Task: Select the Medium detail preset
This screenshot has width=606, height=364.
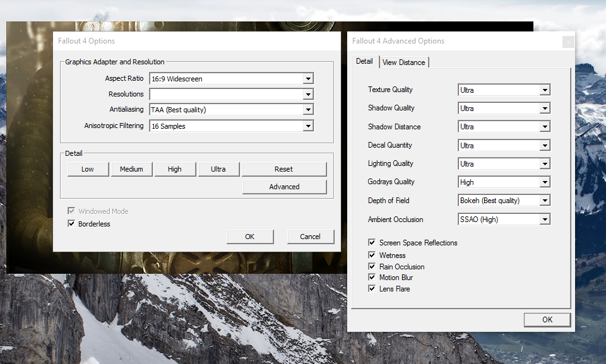Action: pyautogui.click(x=131, y=169)
